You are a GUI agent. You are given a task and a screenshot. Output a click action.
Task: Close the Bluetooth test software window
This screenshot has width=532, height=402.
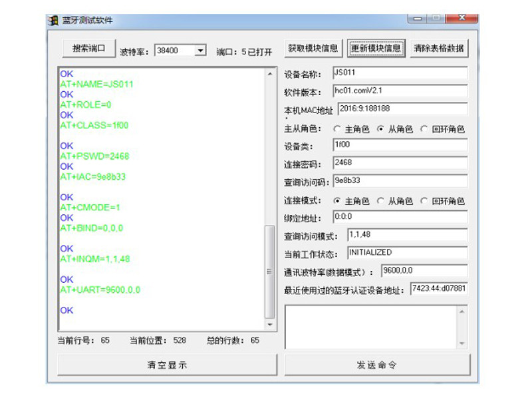pyautogui.click(x=462, y=18)
